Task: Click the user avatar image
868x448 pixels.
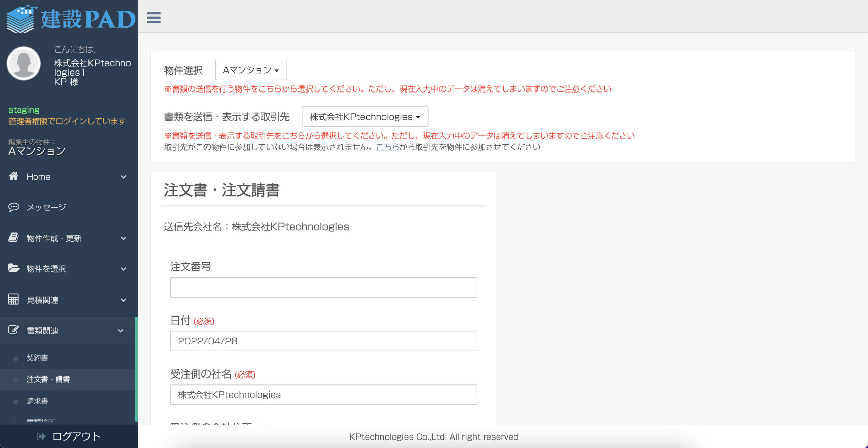Action: [24, 64]
